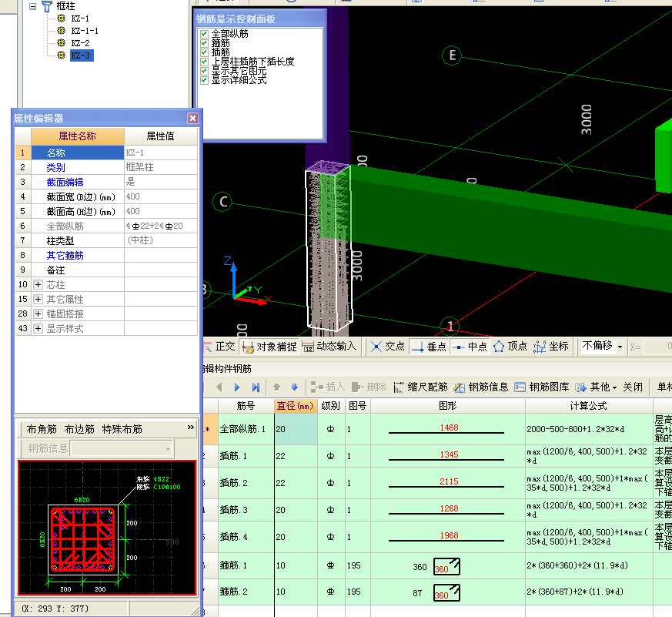Image resolution: width=672 pixels, height=617 pixels.
Task: Enable 垂点 perpendicular snap
Action: 429,347
